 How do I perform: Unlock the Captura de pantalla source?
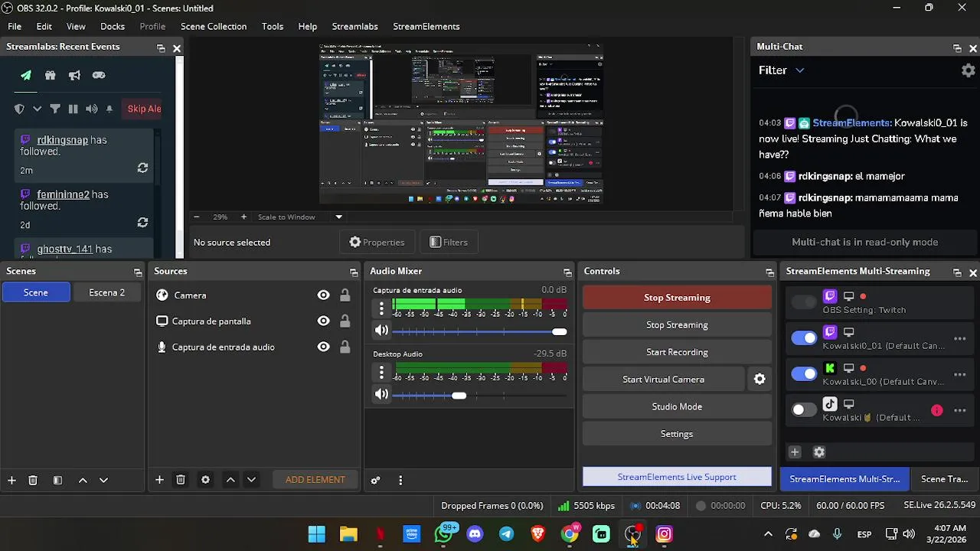tap(345, 321)
